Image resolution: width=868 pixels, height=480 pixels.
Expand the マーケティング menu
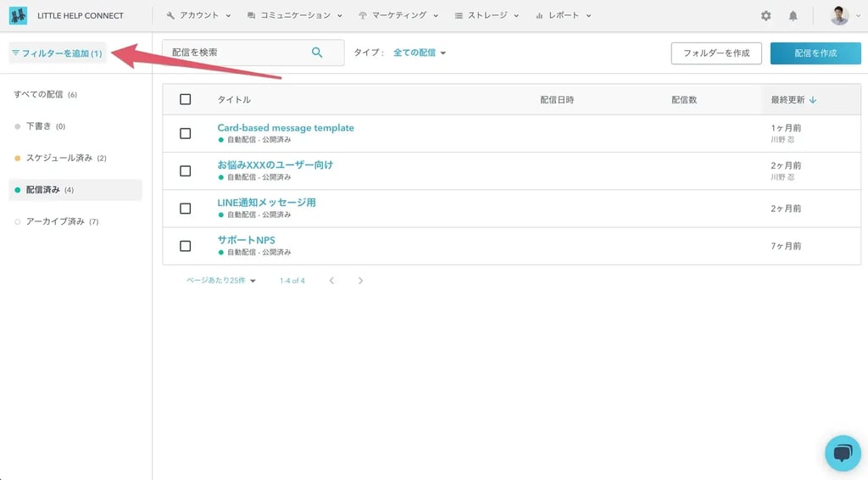point(398,15)
